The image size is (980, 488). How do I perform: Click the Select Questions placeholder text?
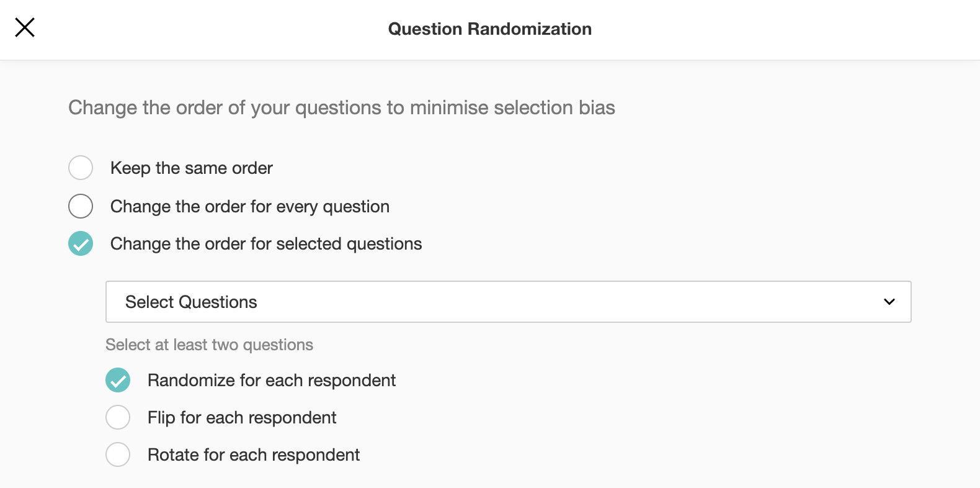click(x=191, y=302)
